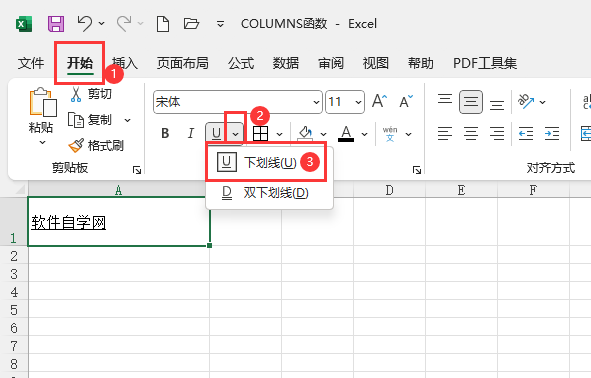Select row 3 header
The image size is (591, 378).
point(14,274)
